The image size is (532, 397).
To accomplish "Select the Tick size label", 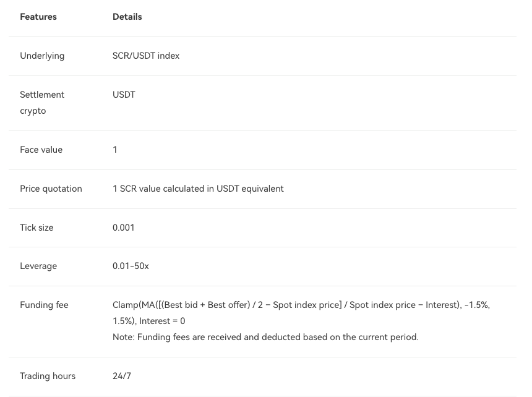I will tap(36, 228).
